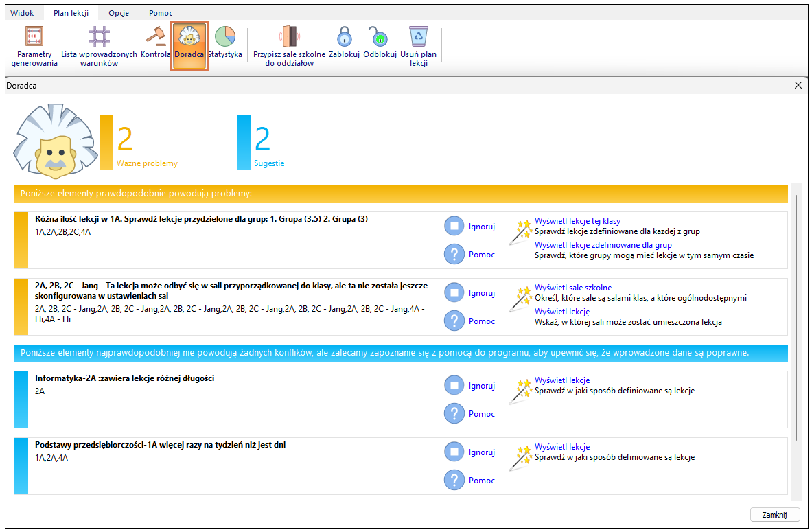Click 'Sprawdź lekcje zdefiniowane dla każdej z grup'
This screenshot has width=812, height=532.
(x=617, y=231)
